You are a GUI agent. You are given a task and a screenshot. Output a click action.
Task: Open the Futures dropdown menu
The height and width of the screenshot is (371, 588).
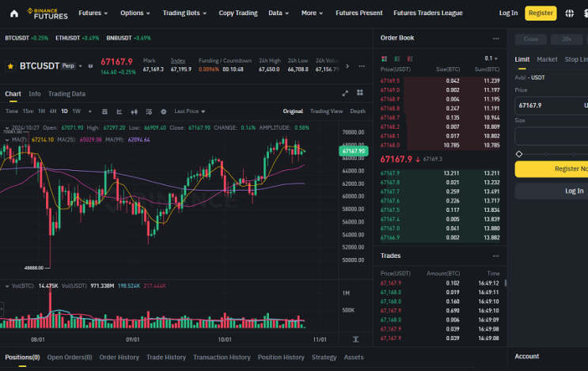click(93, 13)
